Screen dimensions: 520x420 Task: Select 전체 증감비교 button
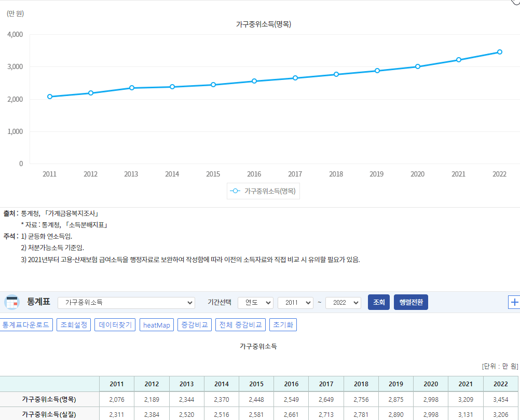pyautogui.click(x=240, y=325)
